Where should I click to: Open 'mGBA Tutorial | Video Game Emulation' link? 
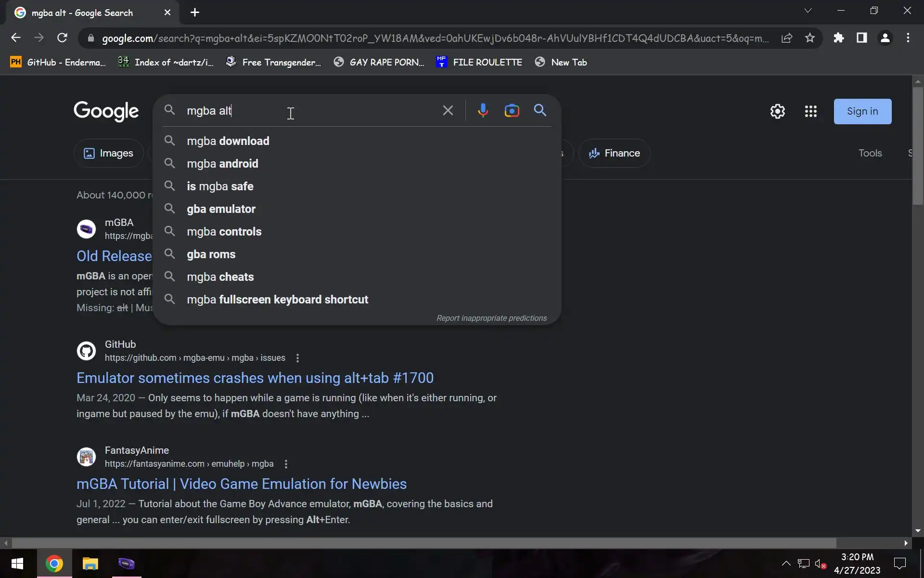(x=241, y=484)
